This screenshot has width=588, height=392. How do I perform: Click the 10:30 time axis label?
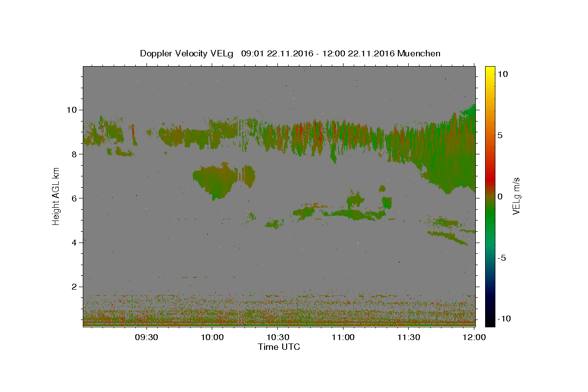click(277, 337)
